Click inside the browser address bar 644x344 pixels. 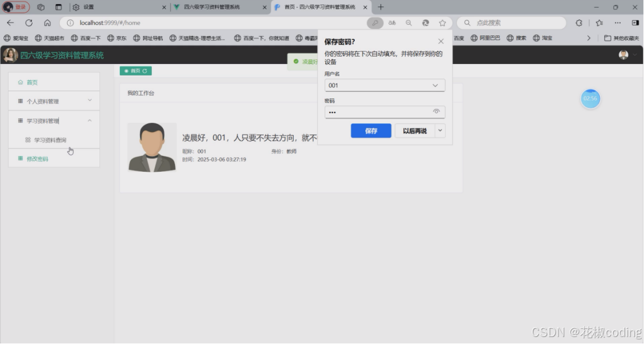tap(204, 23)
